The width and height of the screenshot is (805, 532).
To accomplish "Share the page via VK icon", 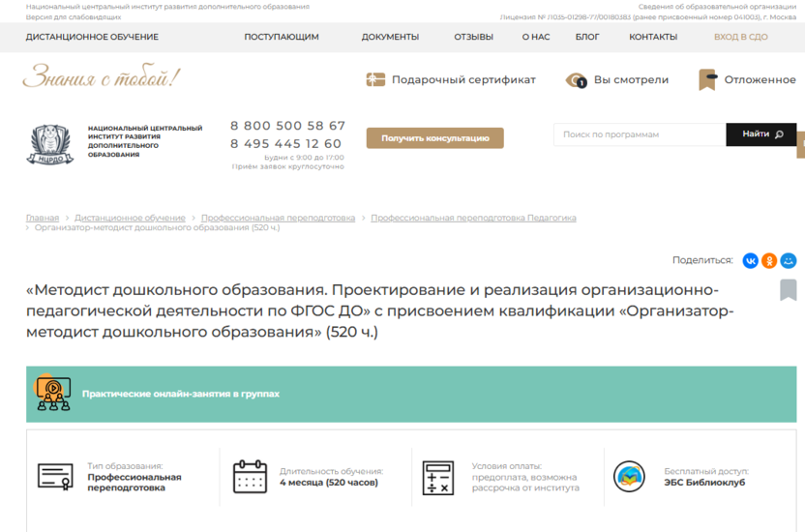I will tap(750, 260).
